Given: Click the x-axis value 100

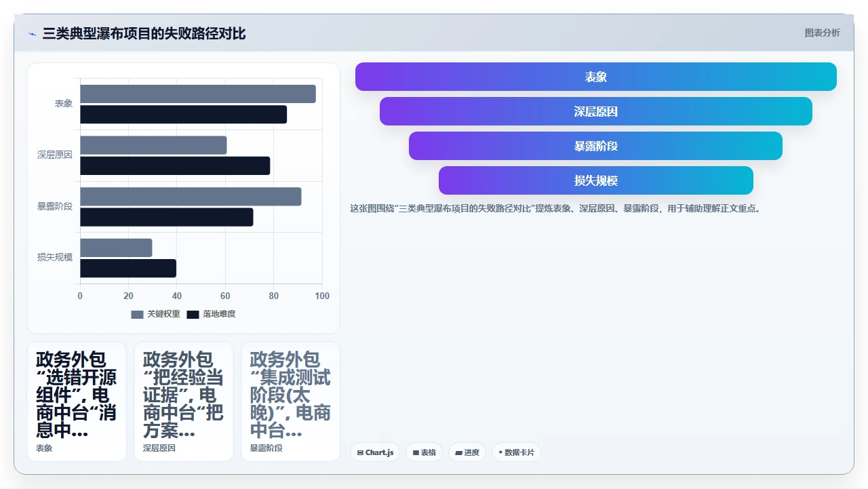Looking at the screenshot, I should [323, 296].
